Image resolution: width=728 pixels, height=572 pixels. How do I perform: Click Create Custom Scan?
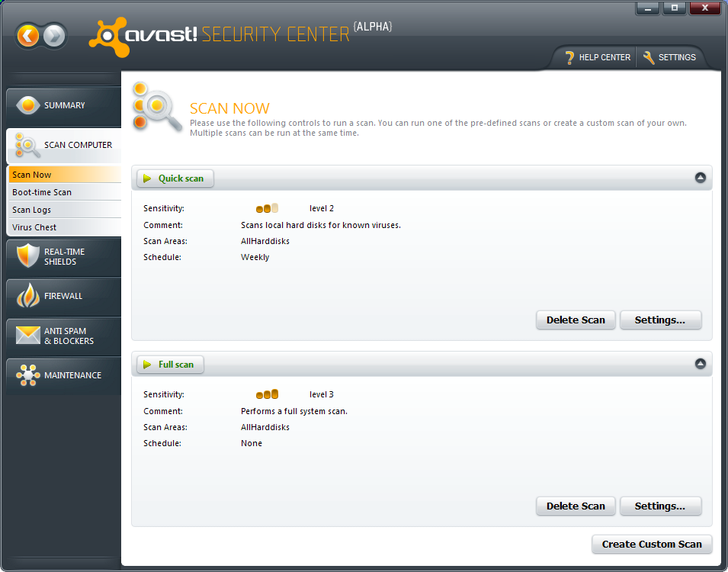[x=652, y=544]
